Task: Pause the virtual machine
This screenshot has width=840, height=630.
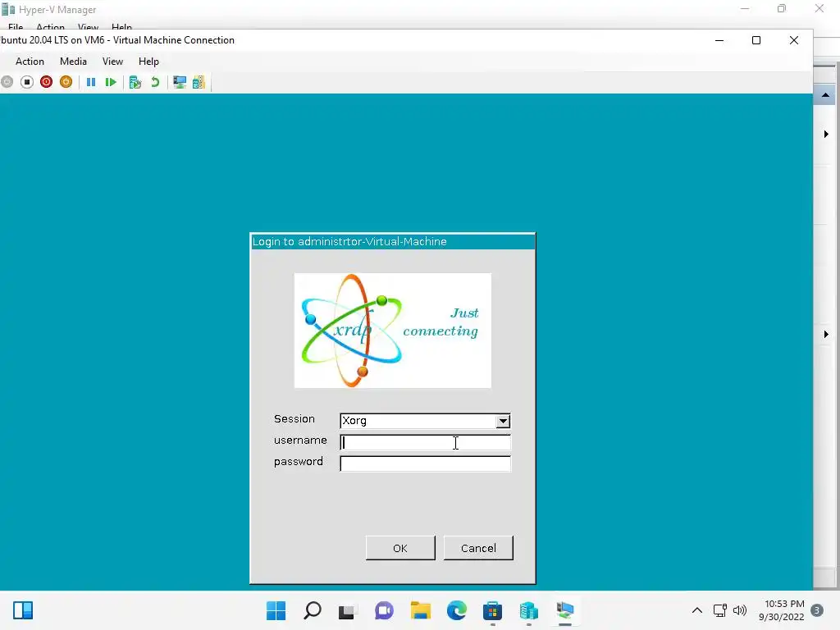Action: [91, 82]
